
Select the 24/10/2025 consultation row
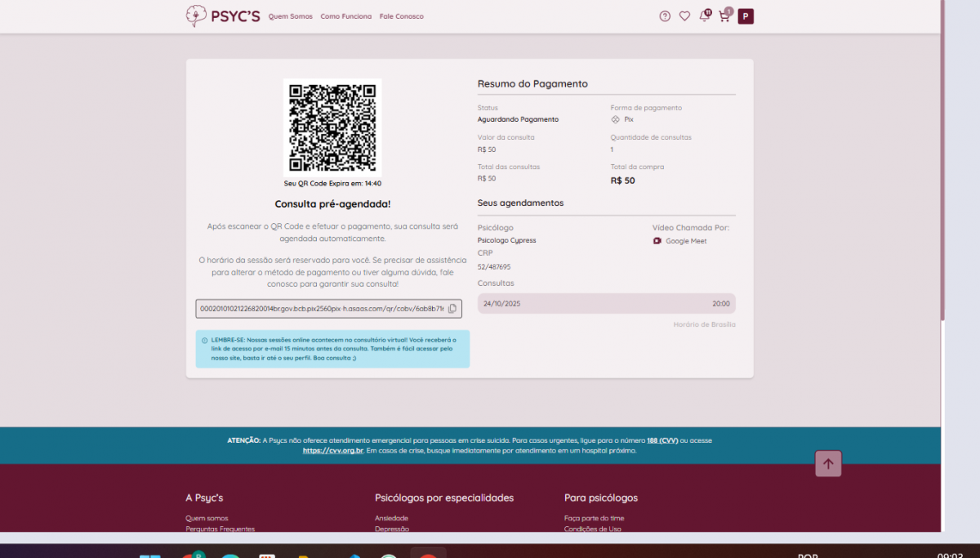[606, 303]
